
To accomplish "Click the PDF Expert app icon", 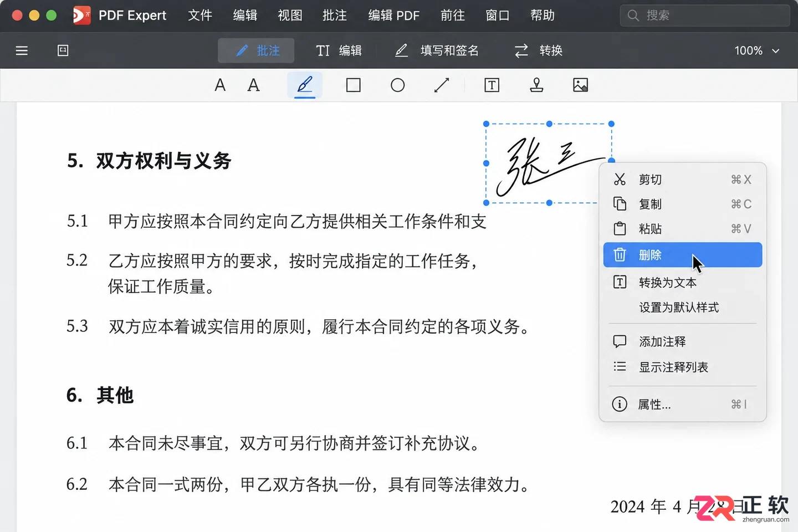I will tap(82, 16).
